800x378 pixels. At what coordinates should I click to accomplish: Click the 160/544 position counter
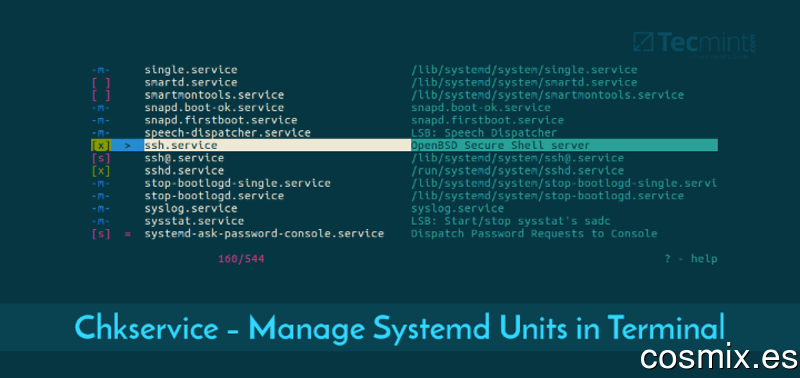(241, 259)
